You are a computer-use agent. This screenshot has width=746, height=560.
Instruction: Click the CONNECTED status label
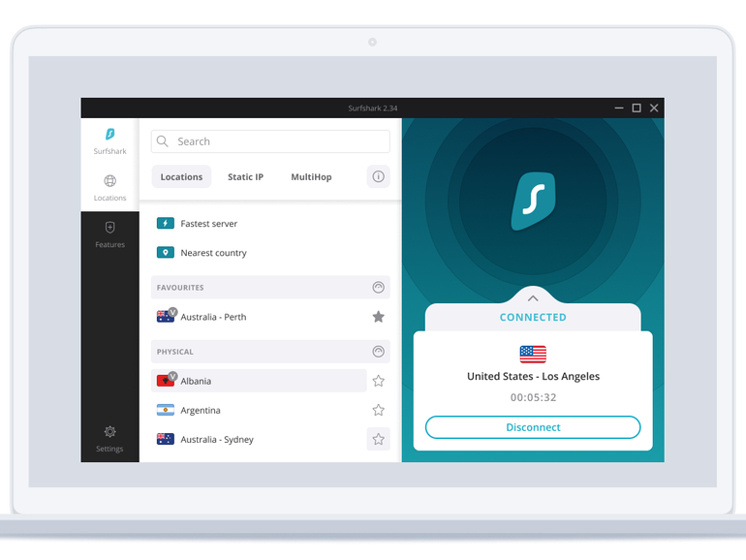pos(533,318)
